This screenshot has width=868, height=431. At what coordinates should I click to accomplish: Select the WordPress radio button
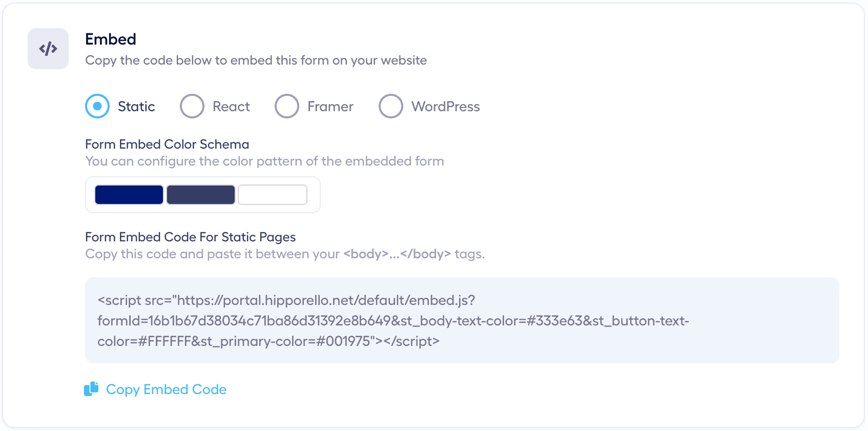(391, 106)
